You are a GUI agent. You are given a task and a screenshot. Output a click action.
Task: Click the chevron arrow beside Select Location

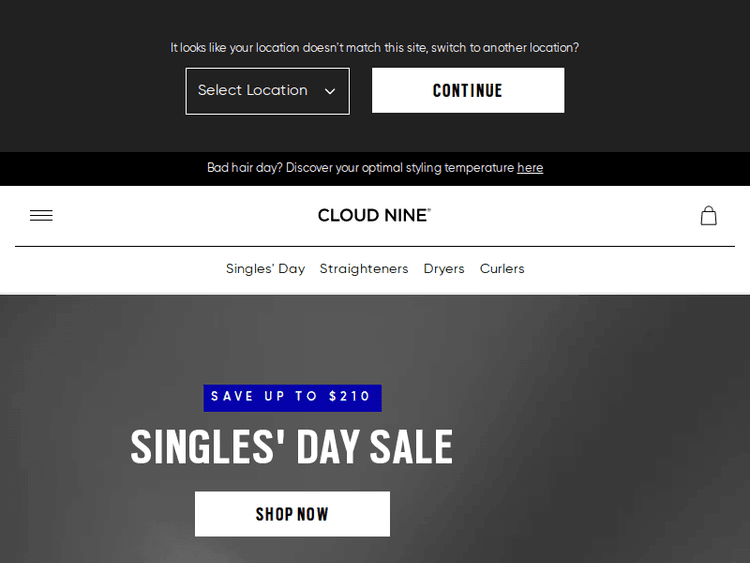330,91
